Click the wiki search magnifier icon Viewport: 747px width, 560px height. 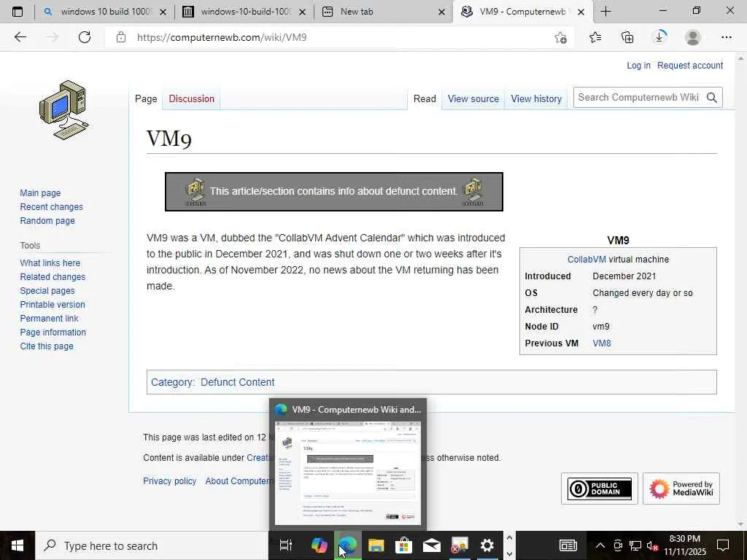click(x=712, y=98)
